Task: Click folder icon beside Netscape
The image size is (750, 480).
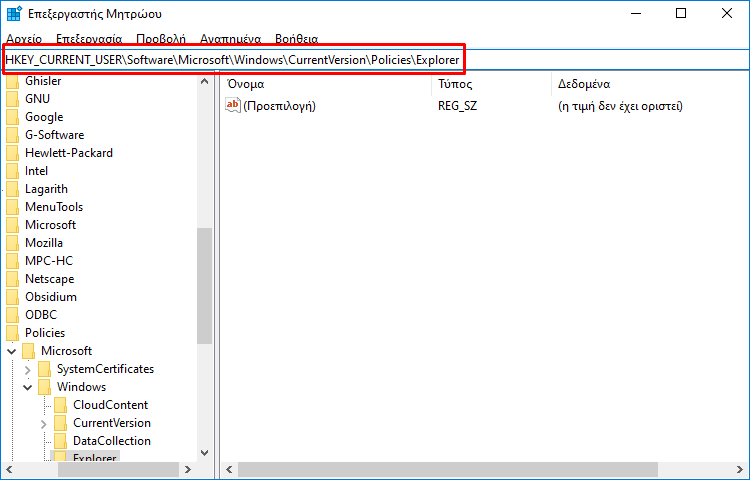Action: pos(12,279)
